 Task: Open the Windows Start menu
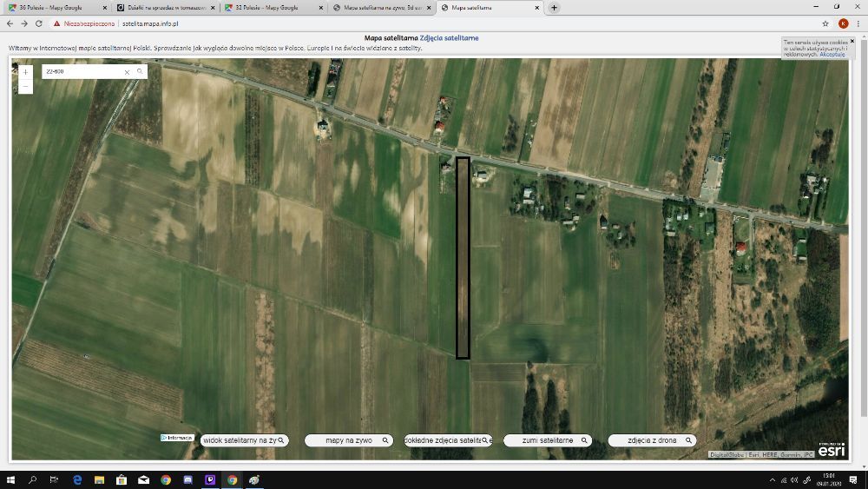[x=10, y=479]
